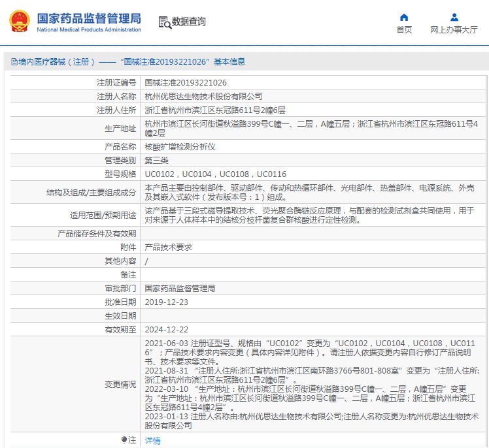The image size is (489, 448).
Task: Select expiry date 2024-12-22
Action: pos(167,330)
